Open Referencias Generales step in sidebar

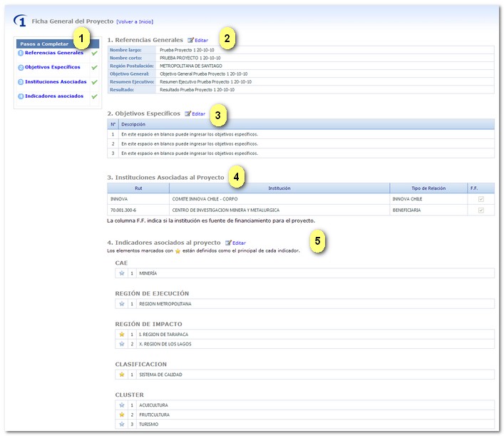click(x=54, y=53)
